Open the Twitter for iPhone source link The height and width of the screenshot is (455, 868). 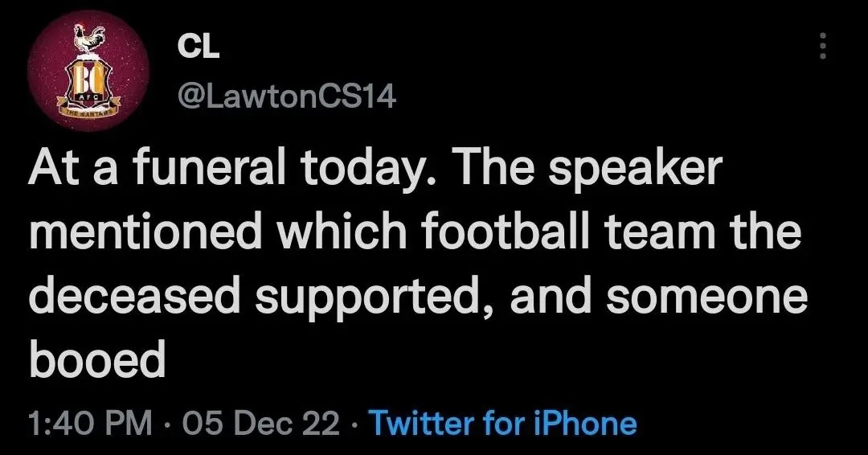tap(505, 423)
